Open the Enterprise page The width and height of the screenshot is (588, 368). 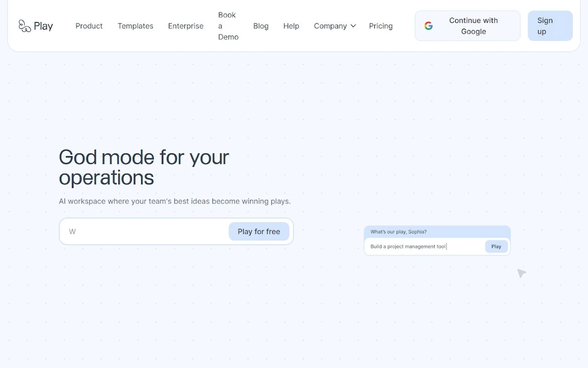click(186, 26)
